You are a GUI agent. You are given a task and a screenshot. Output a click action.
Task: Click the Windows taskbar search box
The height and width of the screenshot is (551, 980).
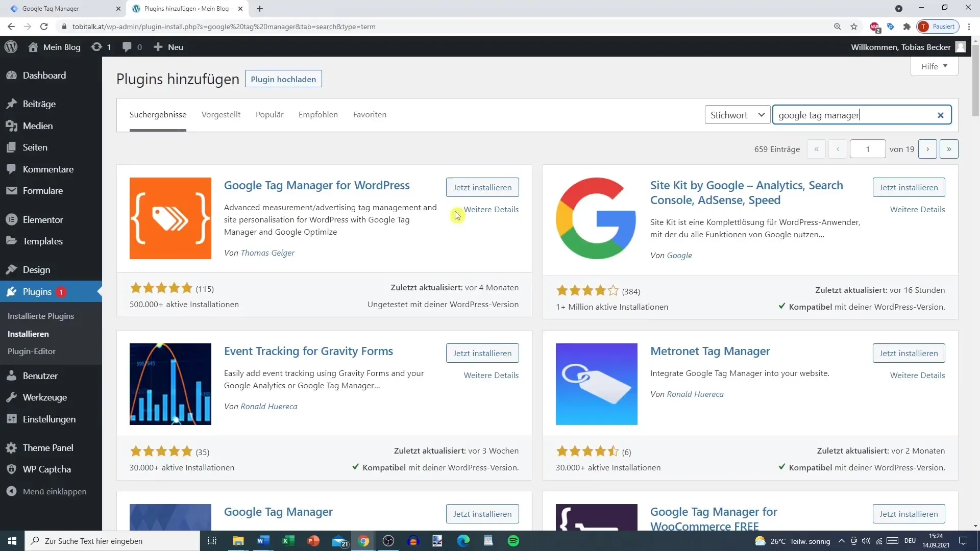112,541
